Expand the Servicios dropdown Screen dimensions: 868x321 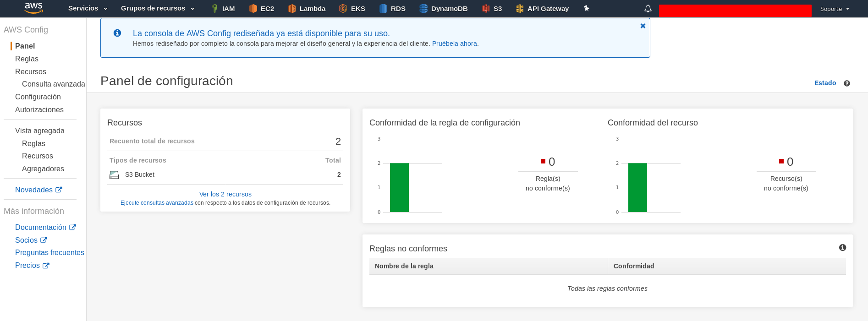(x=88, y=8)
